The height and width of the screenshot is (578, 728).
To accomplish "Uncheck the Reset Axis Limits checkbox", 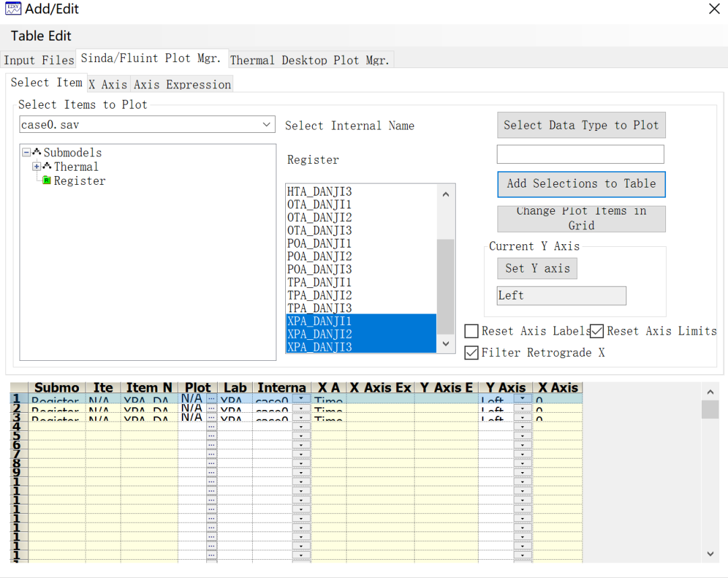I will pyautogui.click(x=597, y=331).
